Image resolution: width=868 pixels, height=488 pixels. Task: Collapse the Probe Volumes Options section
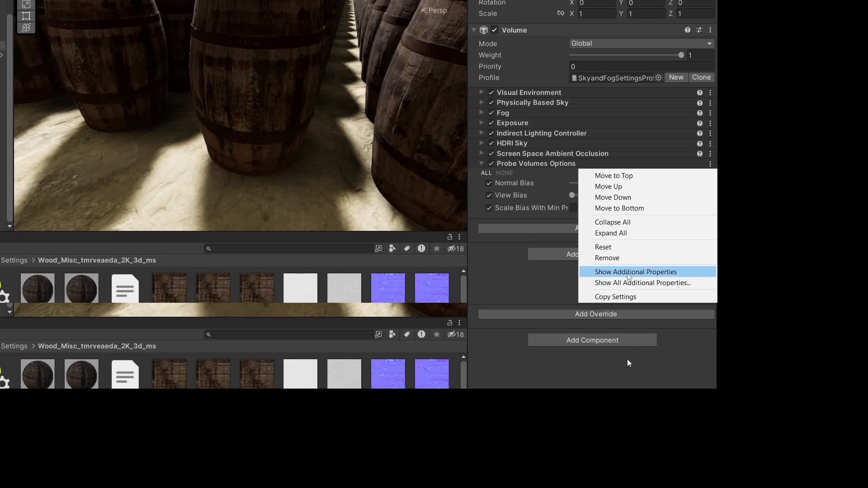481,164
